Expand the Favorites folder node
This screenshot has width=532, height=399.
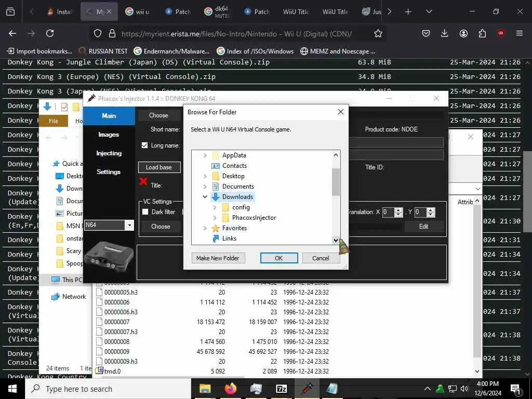(205, 228)
